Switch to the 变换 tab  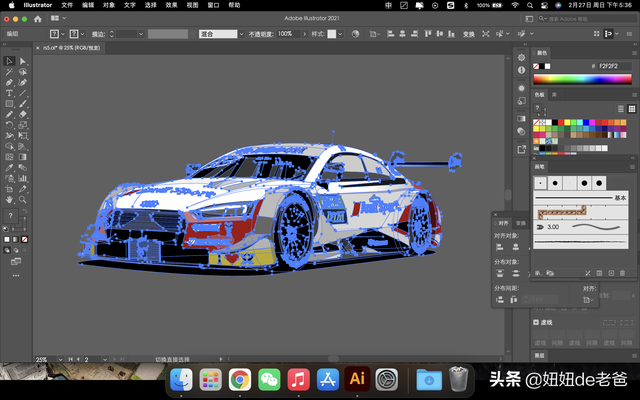(x=521, y=223)
